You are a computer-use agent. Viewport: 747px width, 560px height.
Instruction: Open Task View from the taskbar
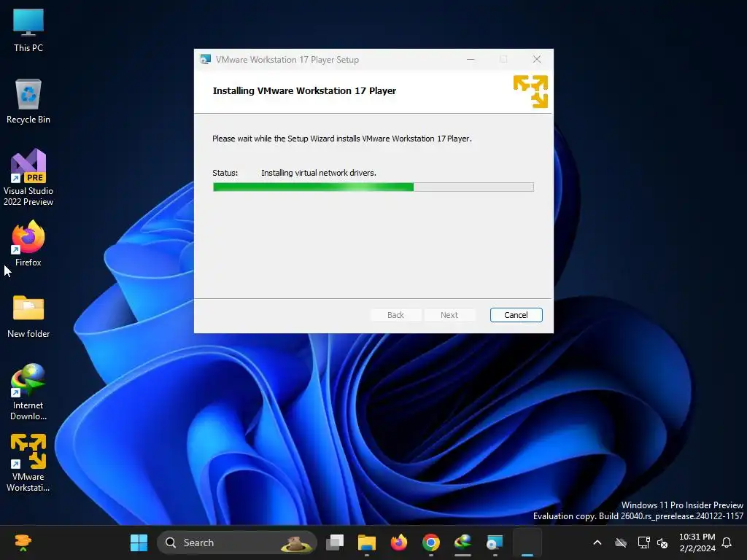(334, 542)
